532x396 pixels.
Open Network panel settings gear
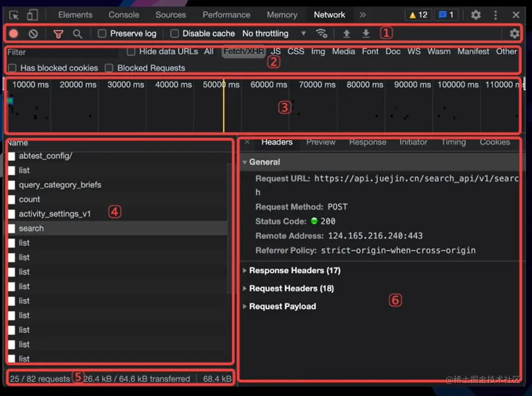tap(514, 33)
